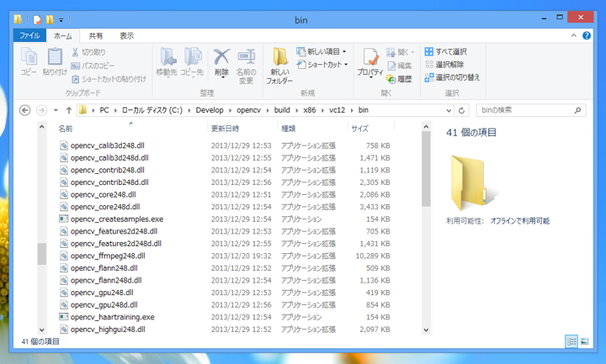This screenshot has width=606, height=364.
Task: Click the コピー (Copy) ribbon icon
Action: click(29, 57)
